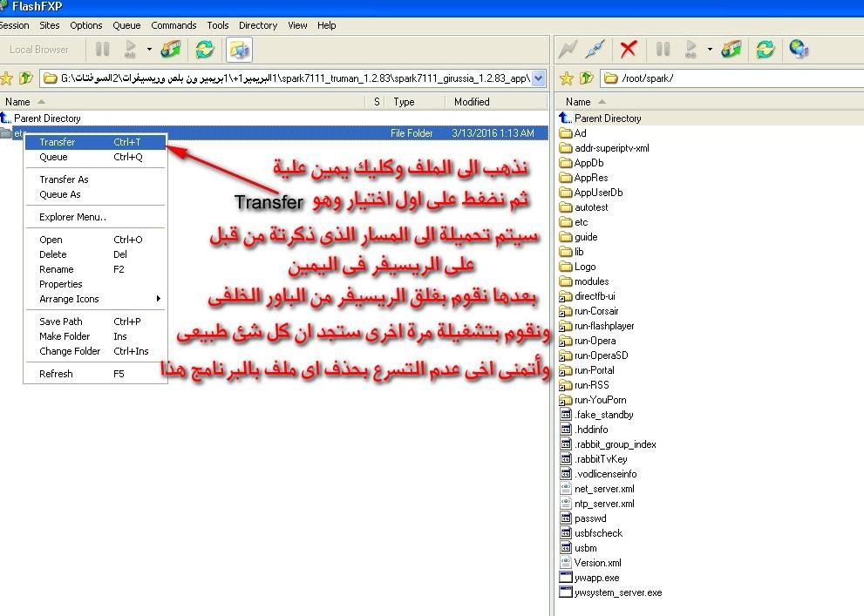Click the right pane up-folder icon
Screen dimensions: 864x616
pyautogui.click(x=586, y=78)
